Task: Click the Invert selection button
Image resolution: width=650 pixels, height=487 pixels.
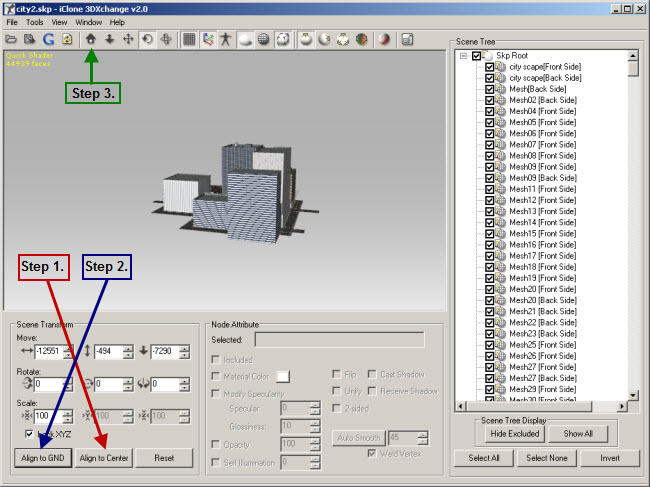Action: (x=610, y=458)
